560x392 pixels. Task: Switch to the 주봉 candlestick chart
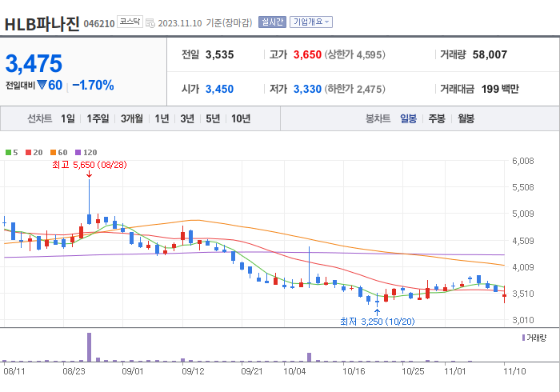click(437, 118)
